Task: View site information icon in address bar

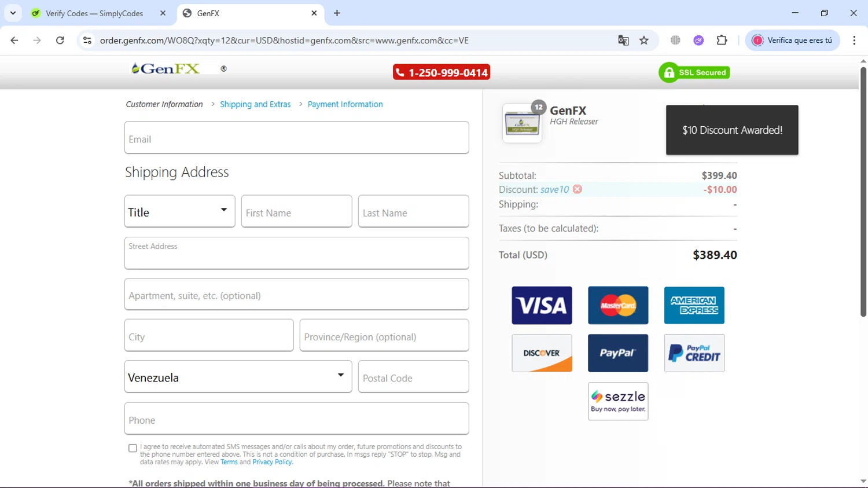Action: click(87, 41)
